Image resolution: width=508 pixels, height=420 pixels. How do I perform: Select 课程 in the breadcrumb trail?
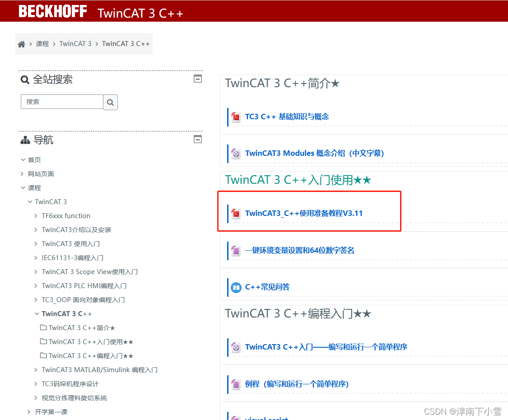coord(42,43)
